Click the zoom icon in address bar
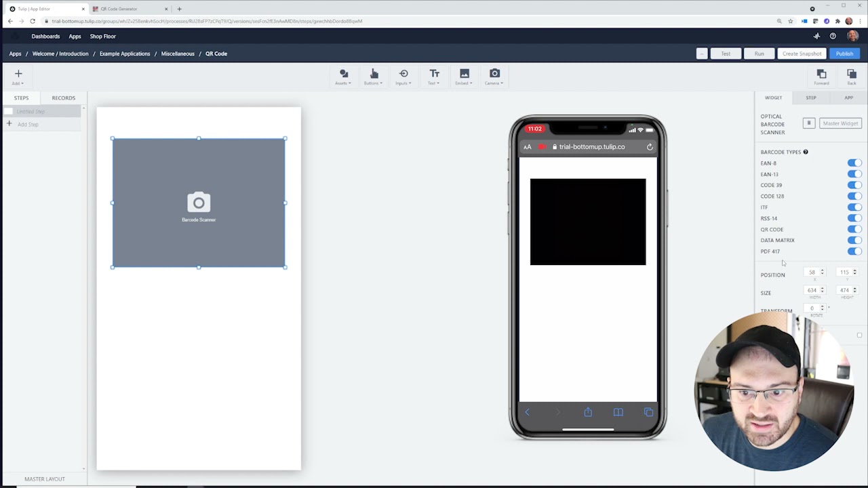This screenshot has height=488, width=868. [780, 21]
